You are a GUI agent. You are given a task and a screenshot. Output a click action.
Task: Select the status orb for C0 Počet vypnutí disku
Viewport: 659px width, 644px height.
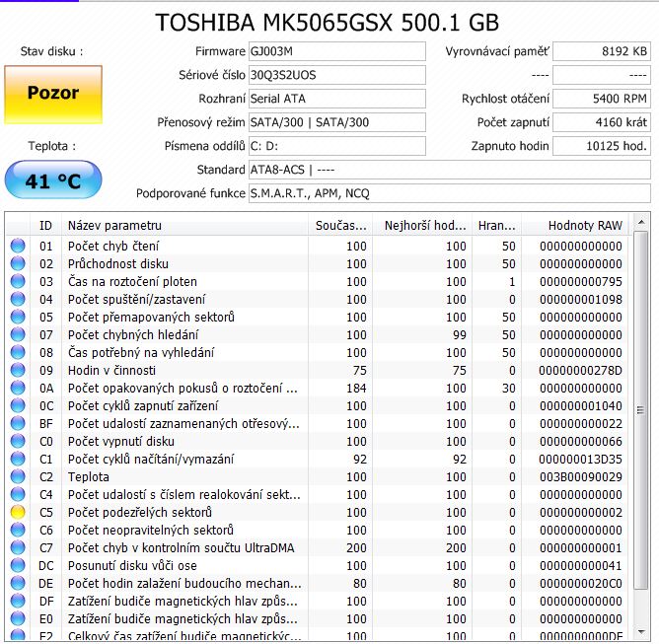point(18,442)
